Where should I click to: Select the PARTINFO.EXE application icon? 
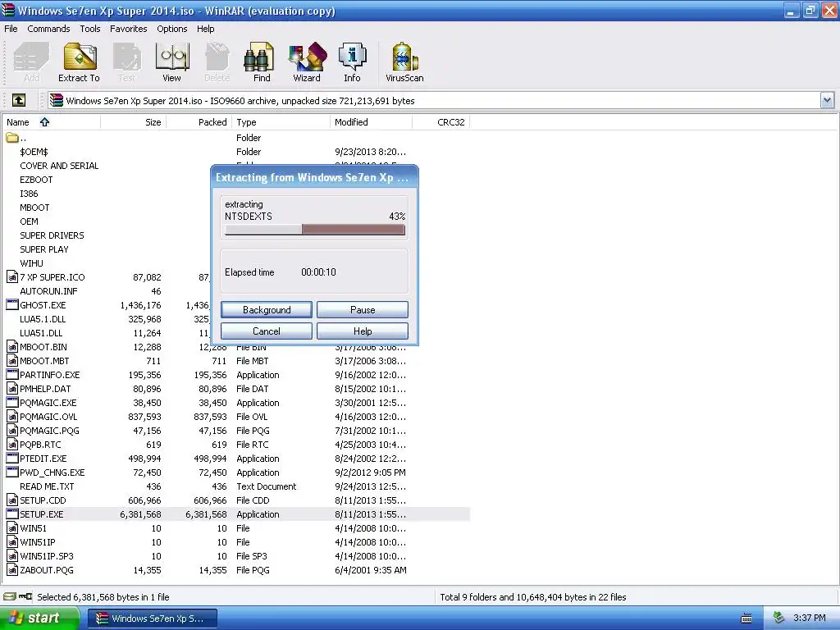pyautogui.click(x=12, y=374)
